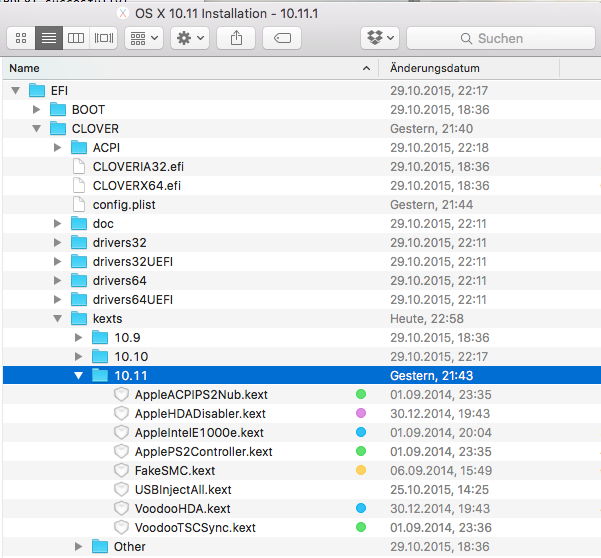Collapse the CLOVER folder
This screenshot has width=601, height=558.
click(x=36, y=129)
